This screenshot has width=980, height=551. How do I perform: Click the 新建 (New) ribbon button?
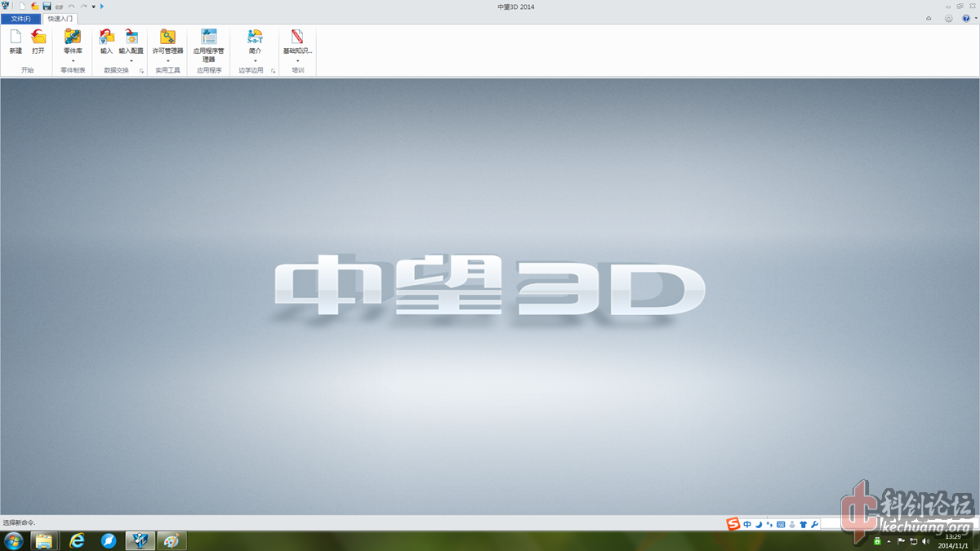point(16,42)
